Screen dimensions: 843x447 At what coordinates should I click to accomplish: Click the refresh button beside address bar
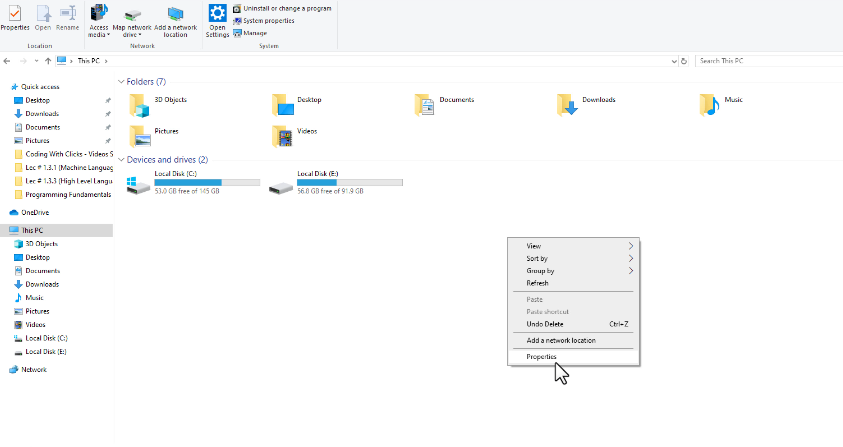[x=684, y=61]
